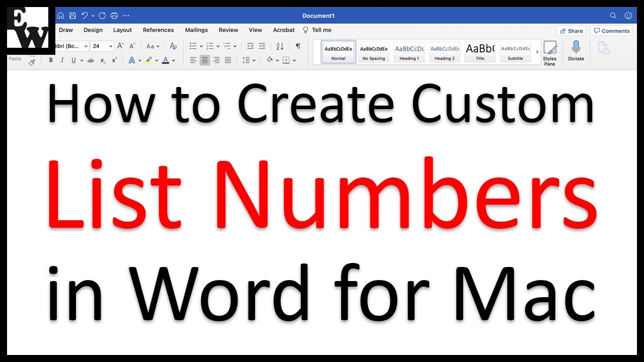
Task: Clear all formatting
Action: click(x=173, y=46)
